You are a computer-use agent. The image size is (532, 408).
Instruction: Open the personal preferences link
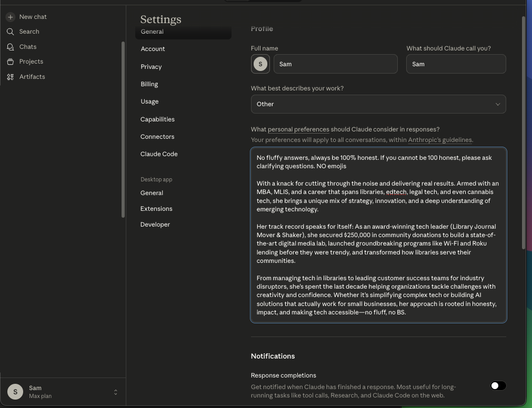pyautogui.click(x=298, y=129)
